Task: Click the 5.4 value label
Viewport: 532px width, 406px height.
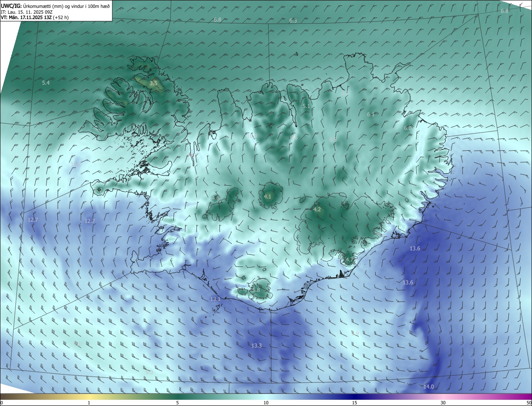Action: click(46, 83)
